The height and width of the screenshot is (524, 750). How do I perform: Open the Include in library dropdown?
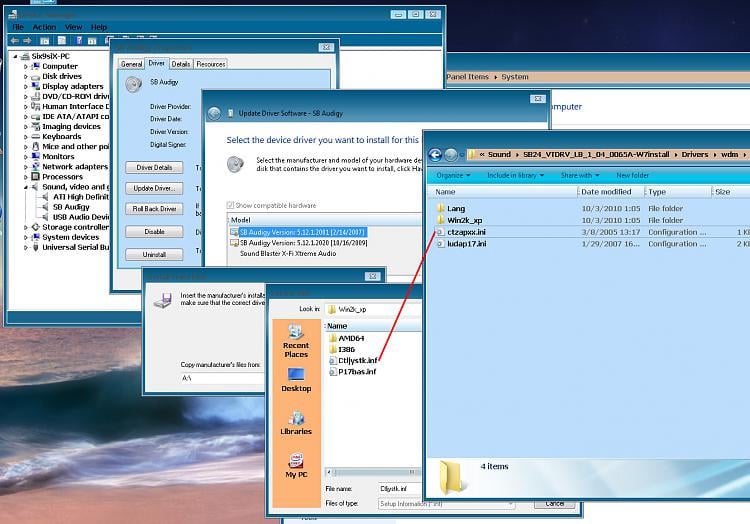tap(516, 175)
